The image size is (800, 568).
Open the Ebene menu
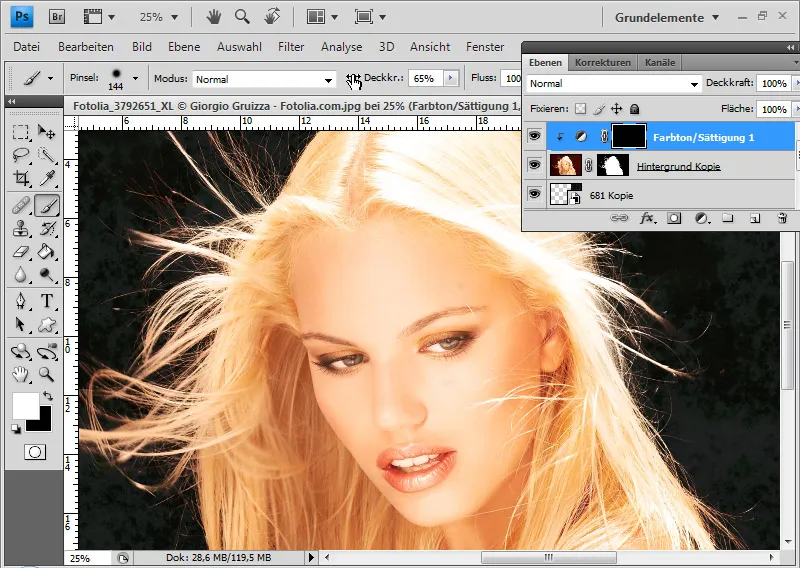click(184, 47)
